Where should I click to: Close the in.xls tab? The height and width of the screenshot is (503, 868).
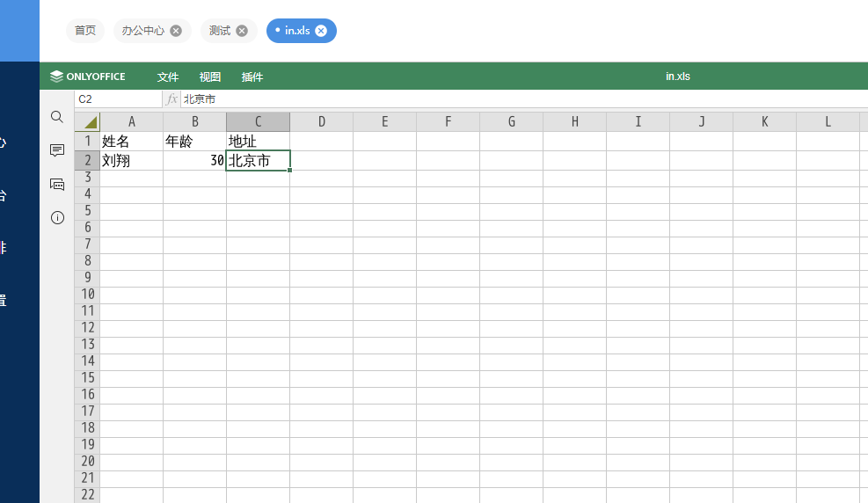tap(321, 31)
